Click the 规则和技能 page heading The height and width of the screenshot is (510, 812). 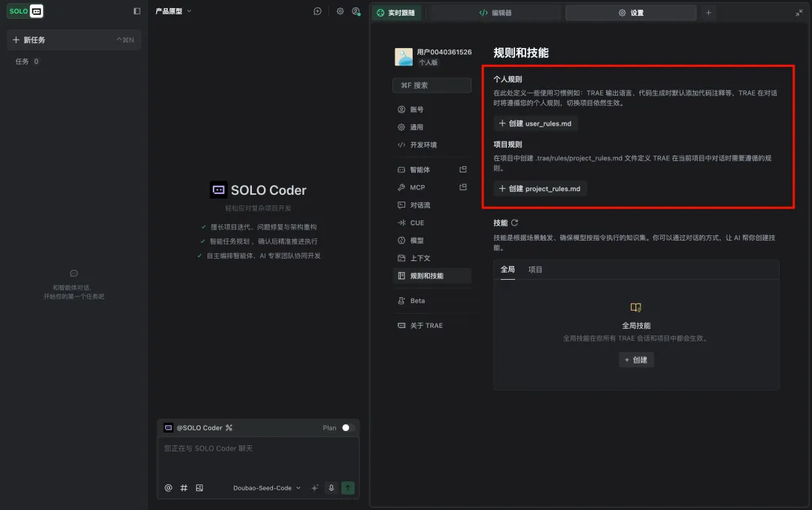pos(521,53)
